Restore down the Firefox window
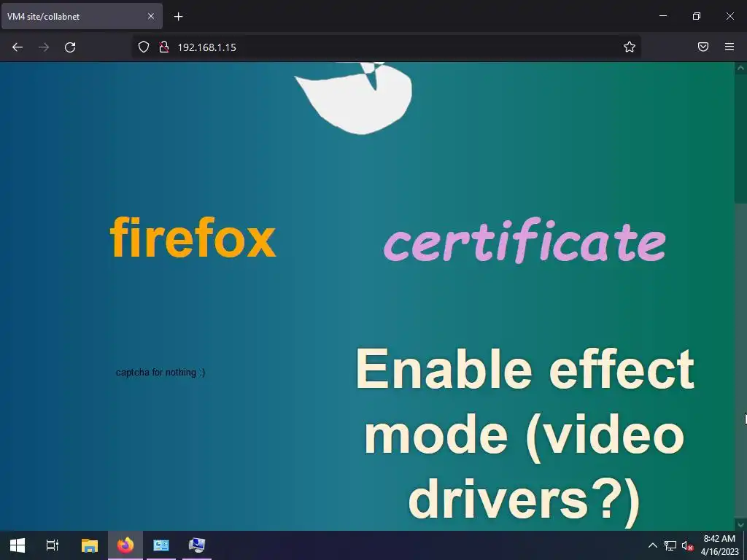The width and height of the screenshot is (747, 560). point(697,16)
